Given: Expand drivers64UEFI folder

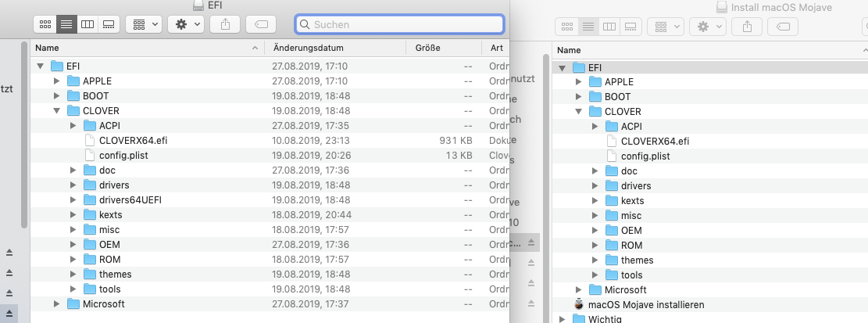Looking at the screenshot, I should pos(73,199).
